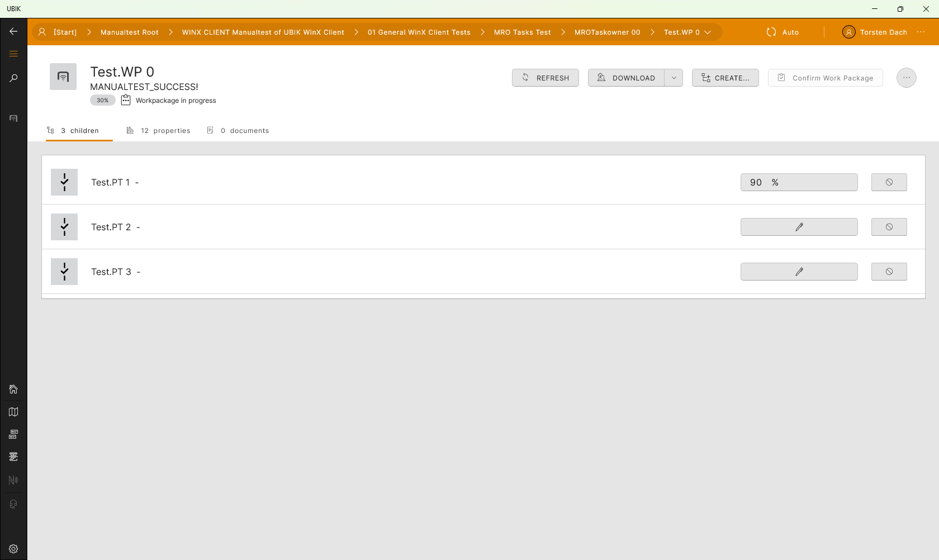
Task: Open the round more-options ellipsis button
Action: pyautogui.click(x=906, y=78)
